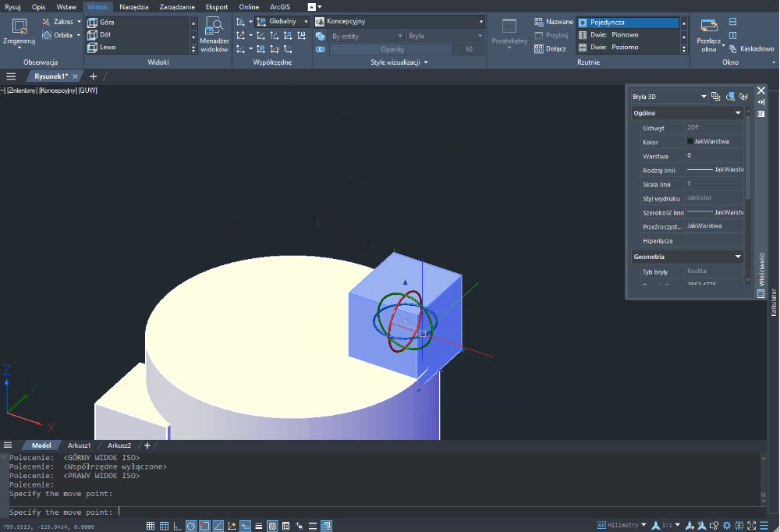Click the clean screen icon in status bar
The image size is (780, 532).
click(752, 525)
